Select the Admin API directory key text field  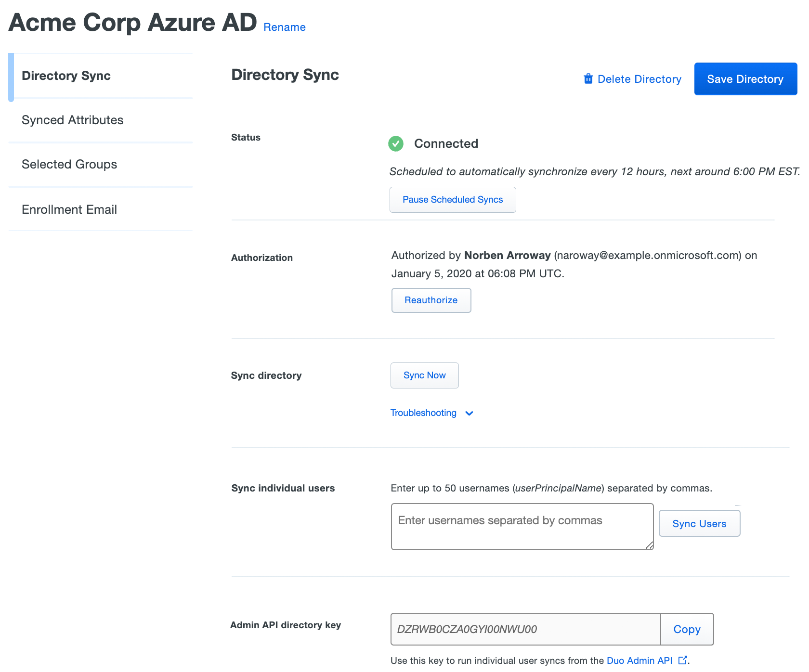coord(525,629)
